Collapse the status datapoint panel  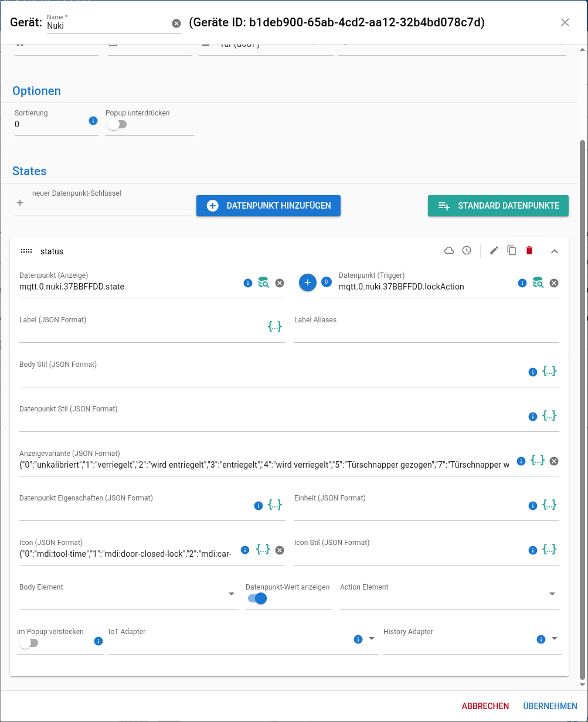[554, 251]
